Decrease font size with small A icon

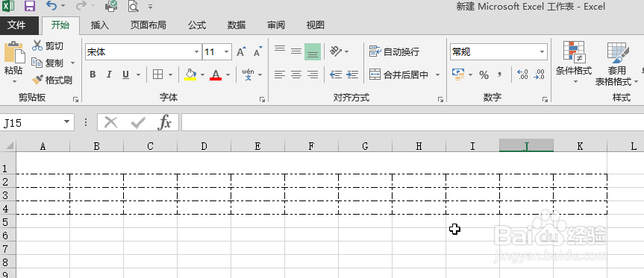click(x=258, y=51)
